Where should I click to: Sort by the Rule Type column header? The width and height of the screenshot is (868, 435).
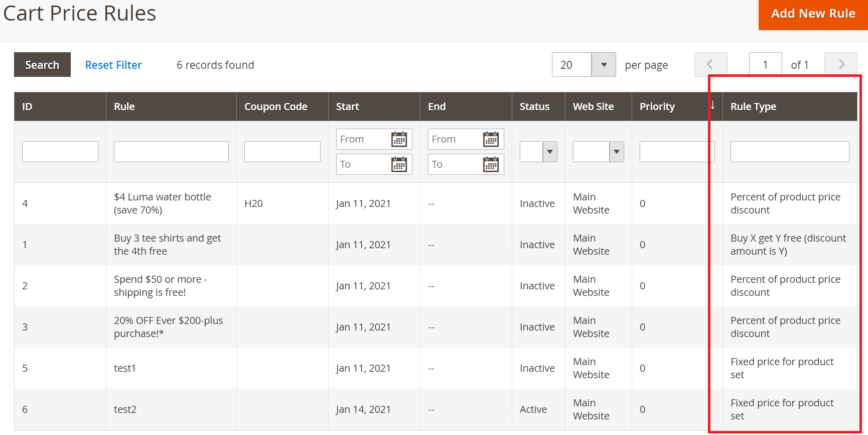(x=753, y=106)
